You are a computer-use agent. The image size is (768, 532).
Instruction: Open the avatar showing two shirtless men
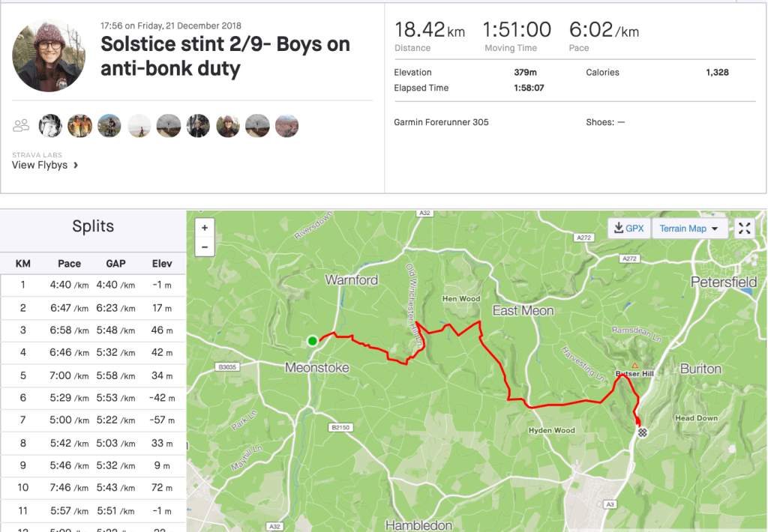(x=79, y=126)
